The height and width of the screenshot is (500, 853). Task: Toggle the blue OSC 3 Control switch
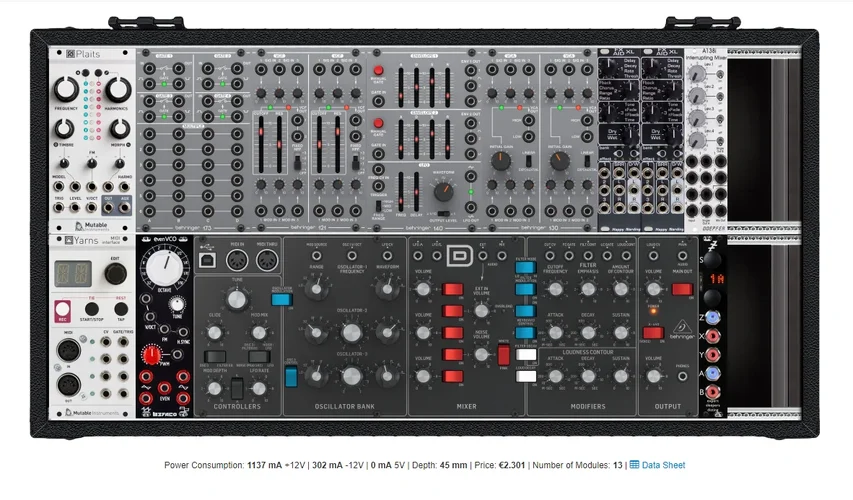(291, 376)
